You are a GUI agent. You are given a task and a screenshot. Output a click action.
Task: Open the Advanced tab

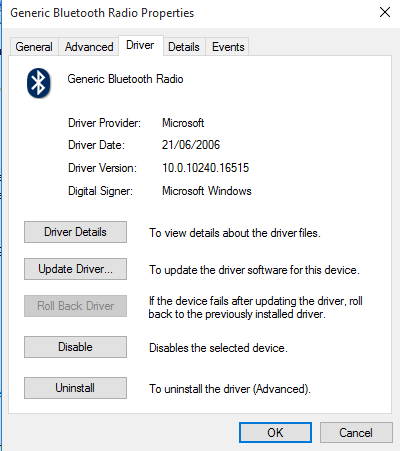tap(89, 47)
